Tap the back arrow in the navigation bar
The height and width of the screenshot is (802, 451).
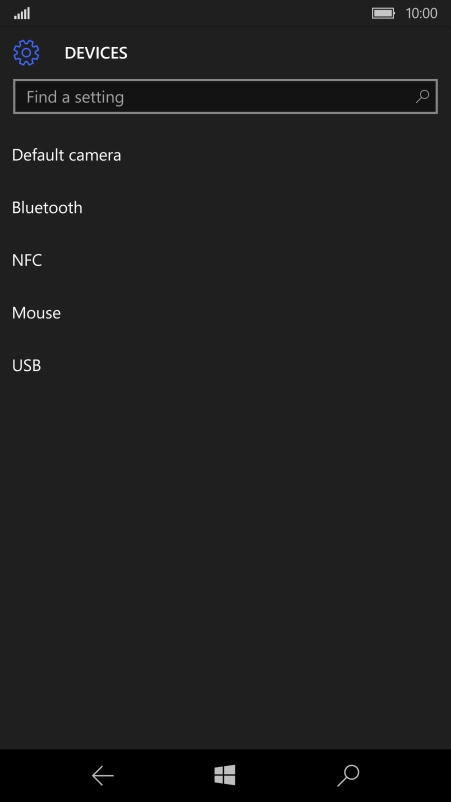[x=102, y=776]
